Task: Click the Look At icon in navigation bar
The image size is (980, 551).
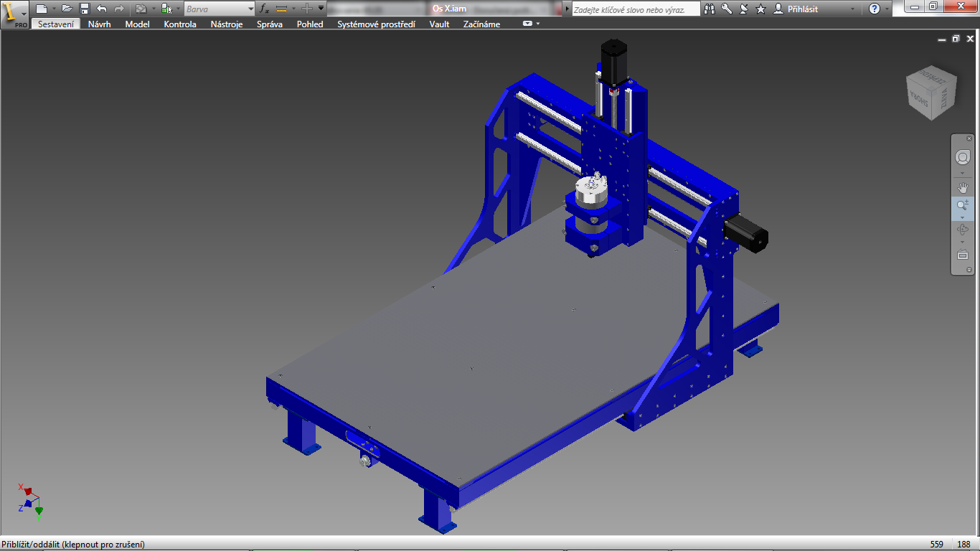Action: pos(963,255)
